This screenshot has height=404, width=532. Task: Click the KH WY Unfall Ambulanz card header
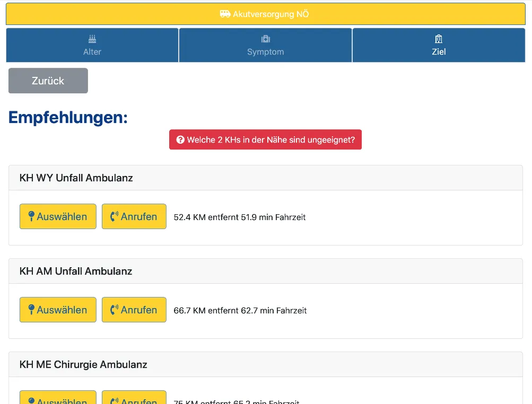(76, 178)
